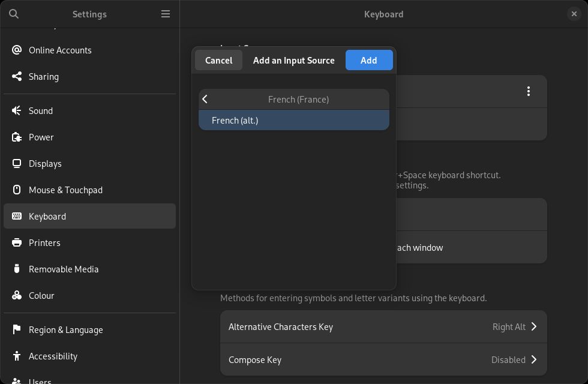Go back using the dialog's back arrow

coord(205,100)
